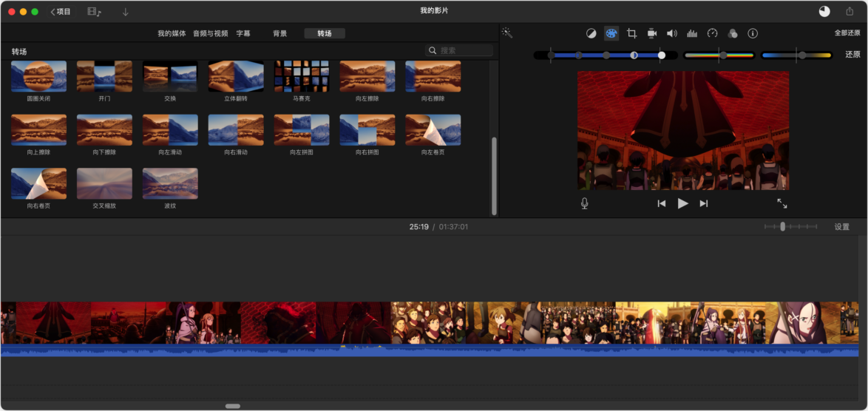Viewport: 868px width, 411px height.
Task: Click the Settings (设置) button
Action: pos(842,227)
